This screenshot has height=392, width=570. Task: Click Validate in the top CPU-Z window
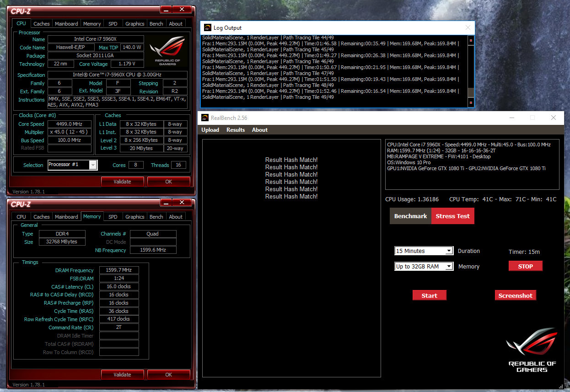coord(123,182)
